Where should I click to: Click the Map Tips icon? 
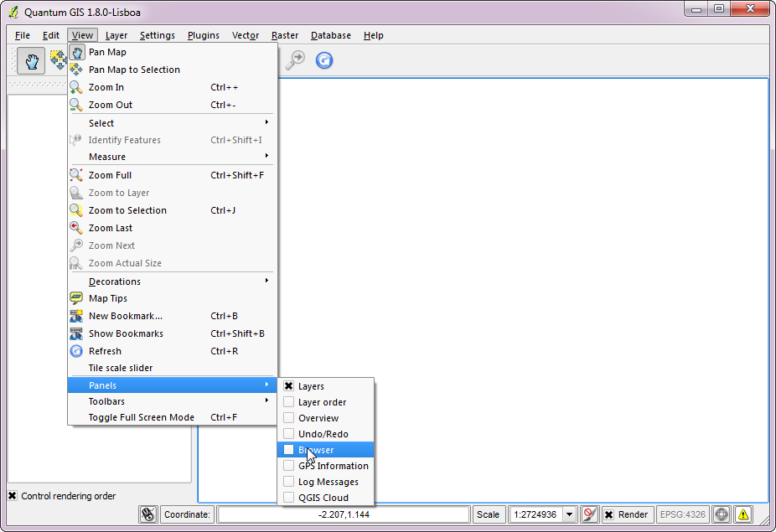pyautogui.click(x=76, y=298)
